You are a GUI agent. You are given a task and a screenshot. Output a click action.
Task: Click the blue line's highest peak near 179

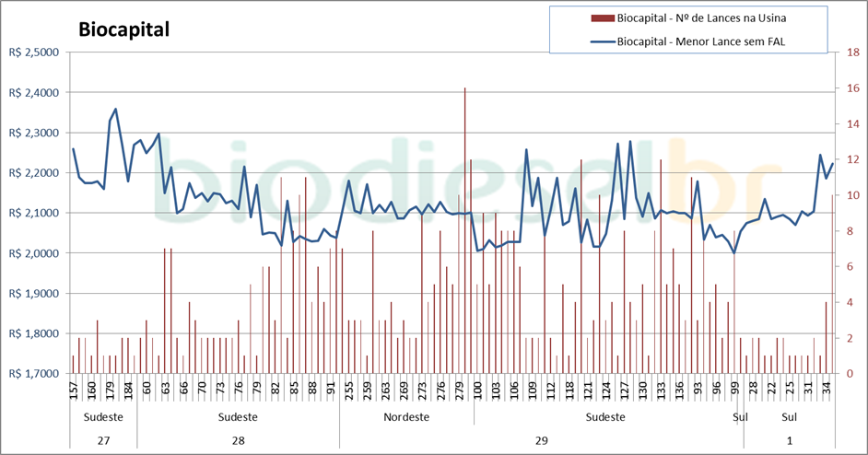click(x=115, y=109)
